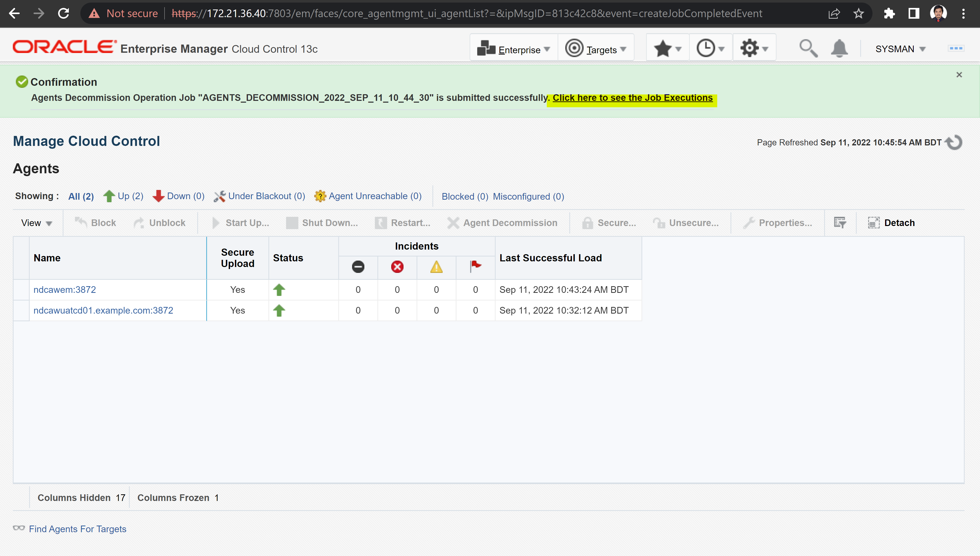Refresh the page data via circular arrow

(x=954, y=142)
